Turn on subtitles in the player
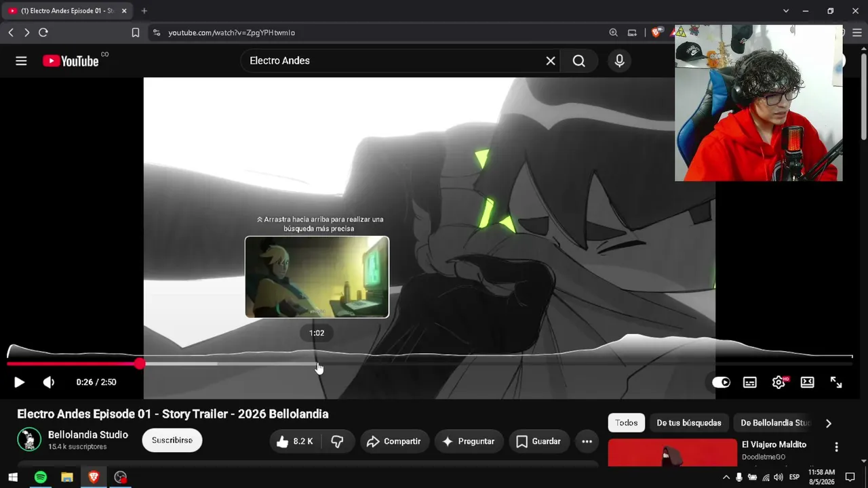The image size is (868, 488). [750, 382]
